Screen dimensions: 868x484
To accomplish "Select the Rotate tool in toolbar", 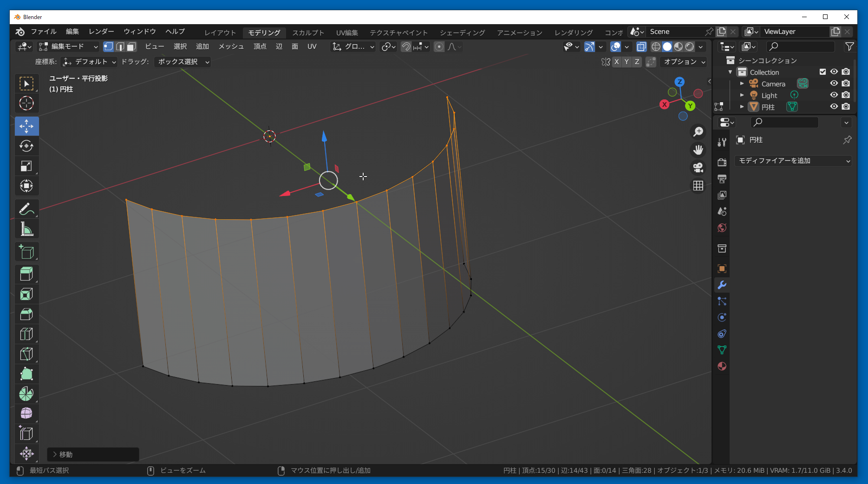I will pos(26,146).
